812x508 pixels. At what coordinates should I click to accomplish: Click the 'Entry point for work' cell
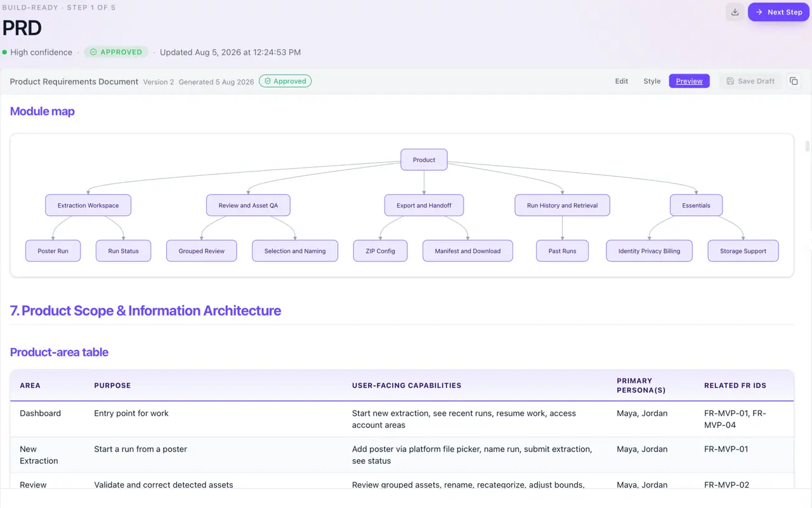click(x=131, y=413)
